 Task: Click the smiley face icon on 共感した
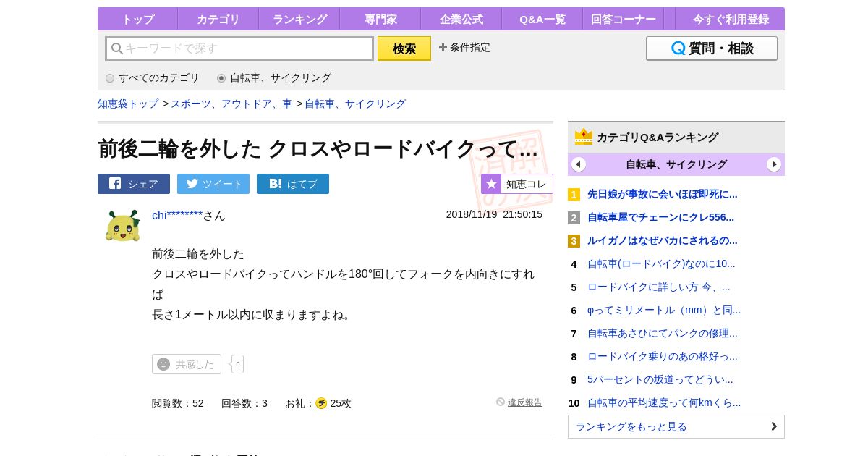163,364
